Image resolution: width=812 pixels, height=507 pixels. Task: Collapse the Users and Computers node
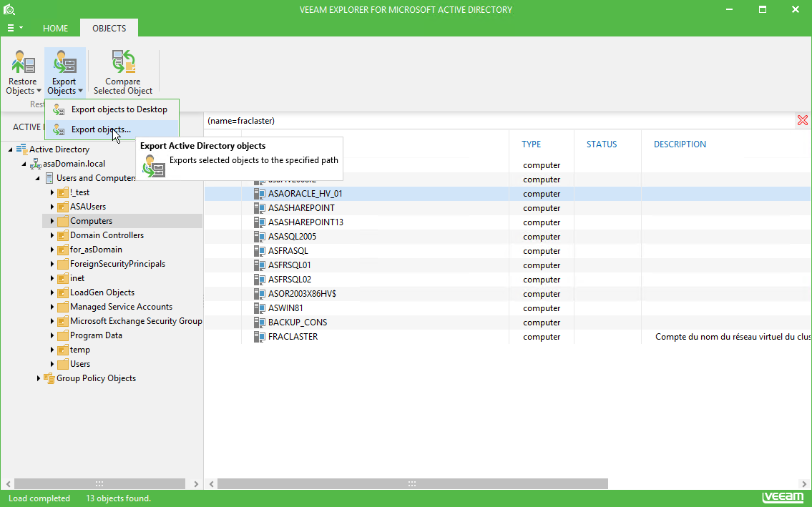(x=37, y=178)
